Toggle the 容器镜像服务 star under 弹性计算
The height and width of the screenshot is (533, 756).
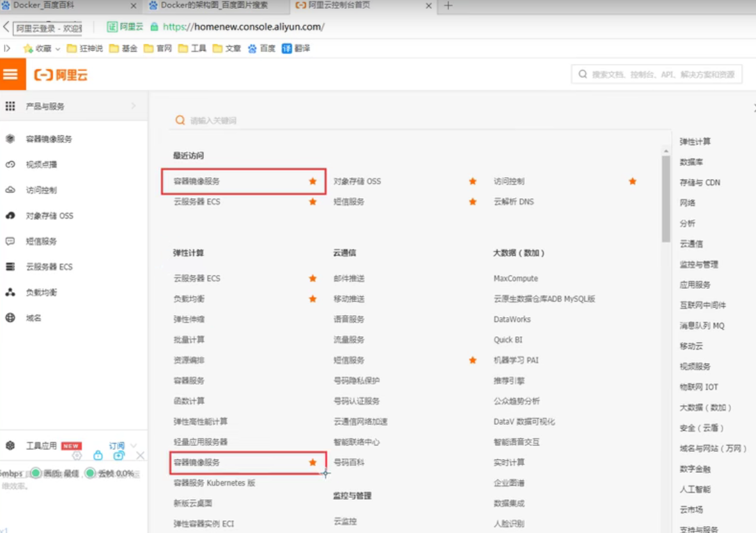tap(312, 462)
